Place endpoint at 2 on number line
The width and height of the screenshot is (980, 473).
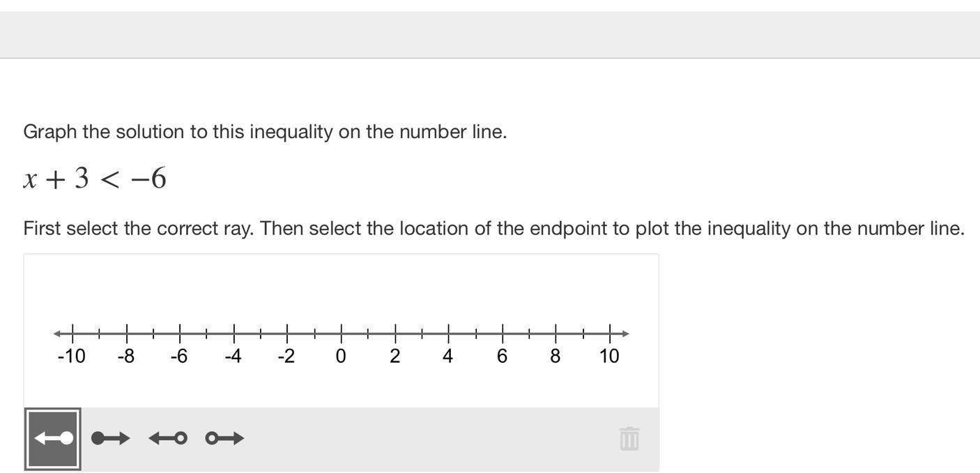tap(395, 333)
